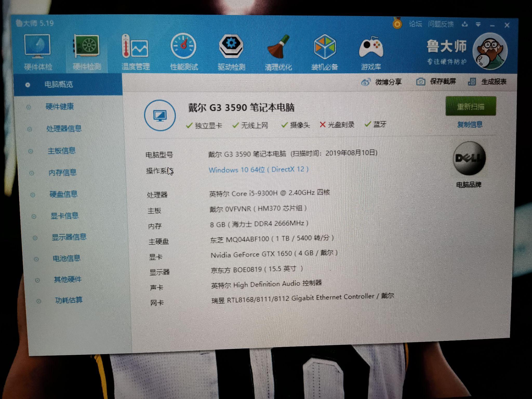Open 问题反馈 feedback link
The image size is (532, 399).
441,24
